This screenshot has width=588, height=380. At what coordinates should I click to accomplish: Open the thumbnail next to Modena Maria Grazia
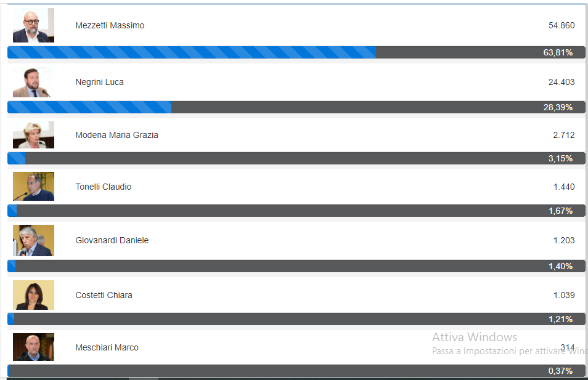(x=33, y=135)
